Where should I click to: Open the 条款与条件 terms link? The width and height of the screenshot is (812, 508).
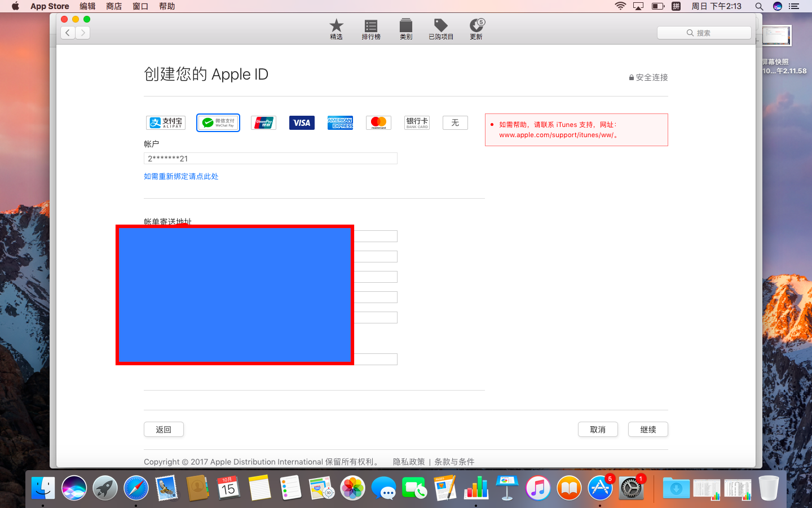tap(454, 462)
